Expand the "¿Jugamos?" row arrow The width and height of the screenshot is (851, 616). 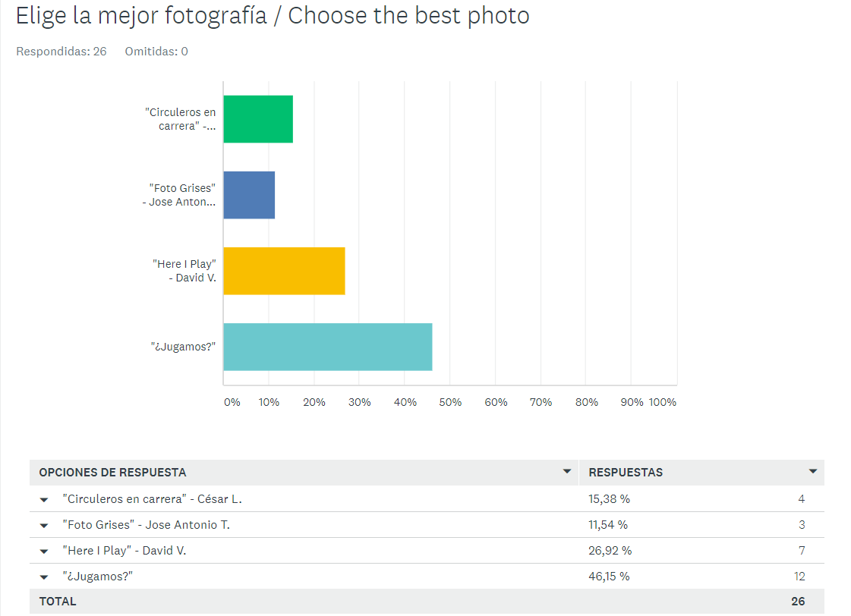[x=44, y=577]
